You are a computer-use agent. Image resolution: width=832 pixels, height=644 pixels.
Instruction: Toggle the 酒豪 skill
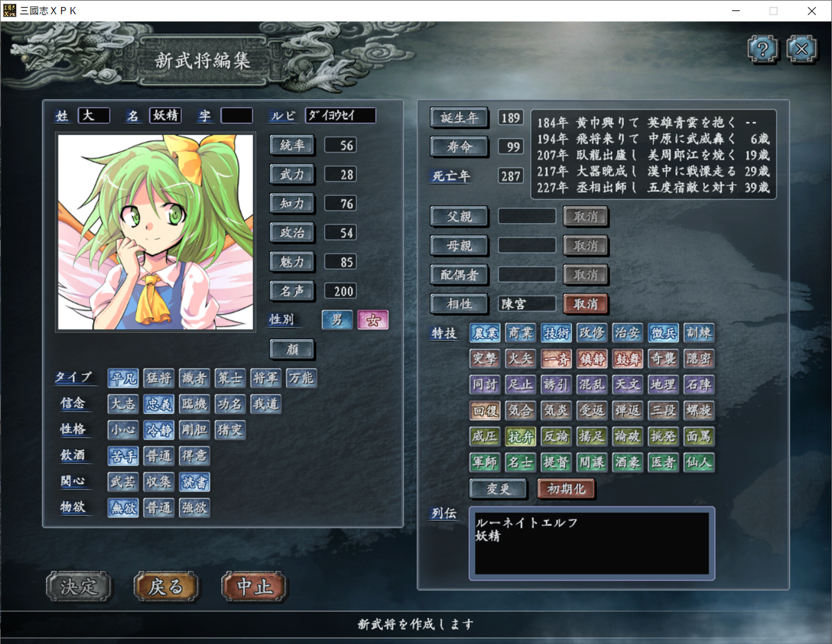pos(627,462)
